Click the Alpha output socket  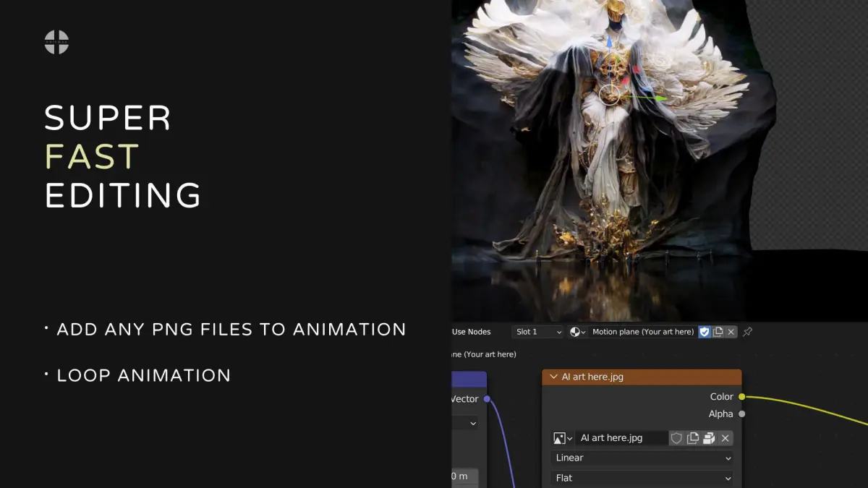[742, 414]
